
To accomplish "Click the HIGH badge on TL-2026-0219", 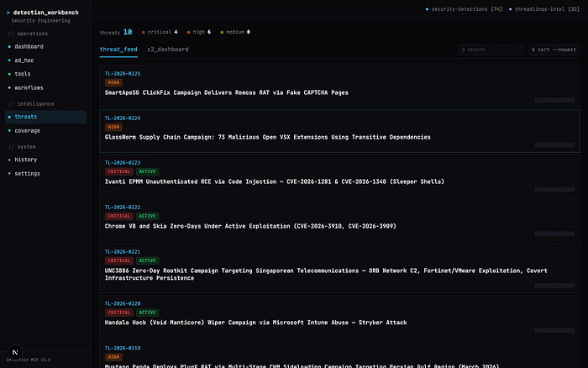I will [x=113, y=357].
